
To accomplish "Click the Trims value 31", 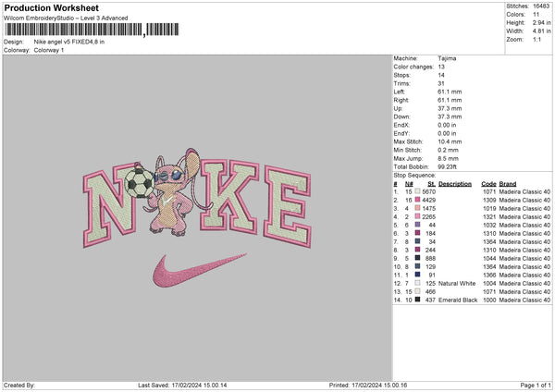I will (x=441, y=83).
